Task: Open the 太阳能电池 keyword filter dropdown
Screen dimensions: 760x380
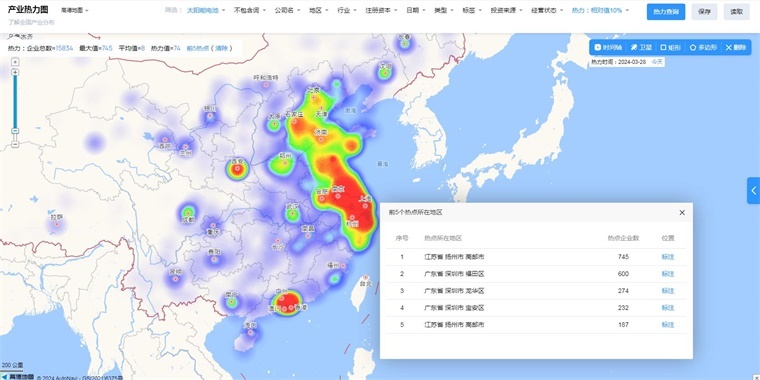Action: 206,10
